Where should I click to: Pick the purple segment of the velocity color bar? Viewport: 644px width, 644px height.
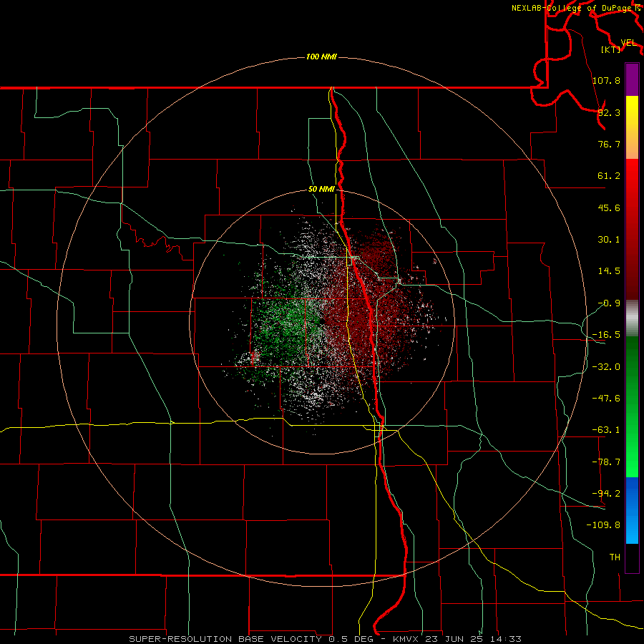point(632,79)
